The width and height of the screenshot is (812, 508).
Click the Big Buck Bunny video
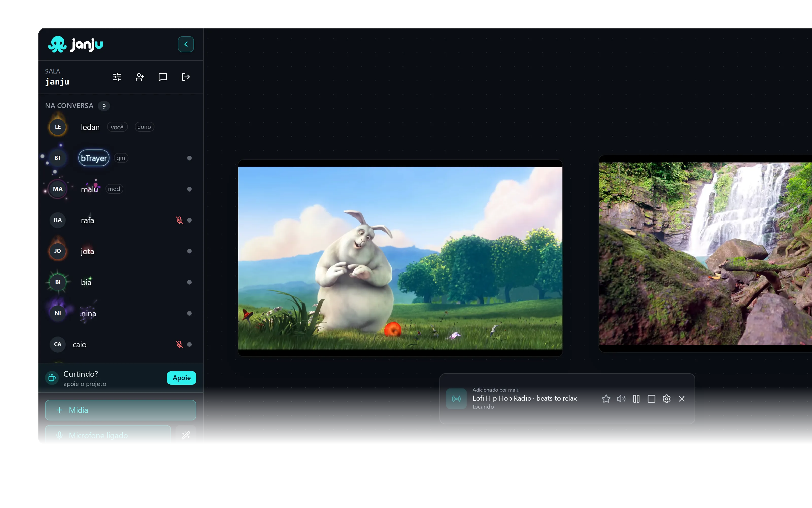400,258
